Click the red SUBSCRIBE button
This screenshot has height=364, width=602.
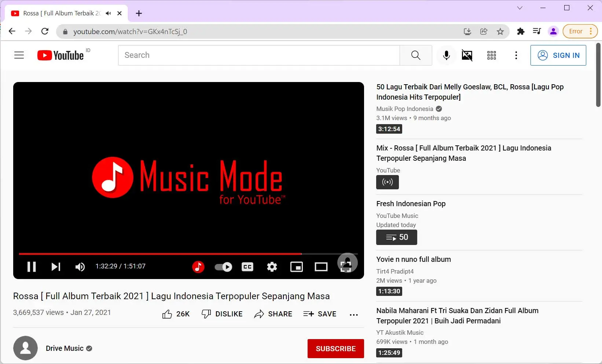335,349
